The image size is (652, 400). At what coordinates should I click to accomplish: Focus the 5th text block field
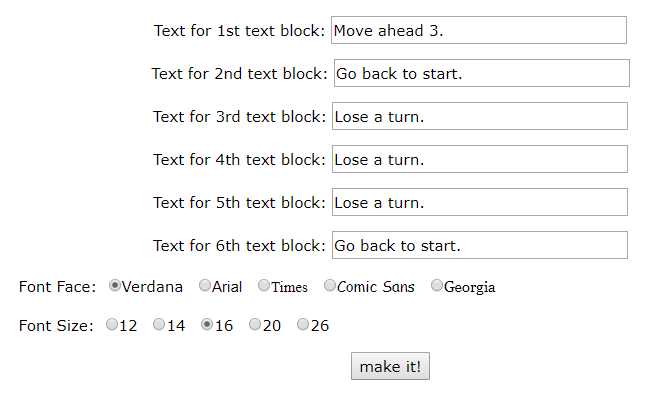point(478,202)
